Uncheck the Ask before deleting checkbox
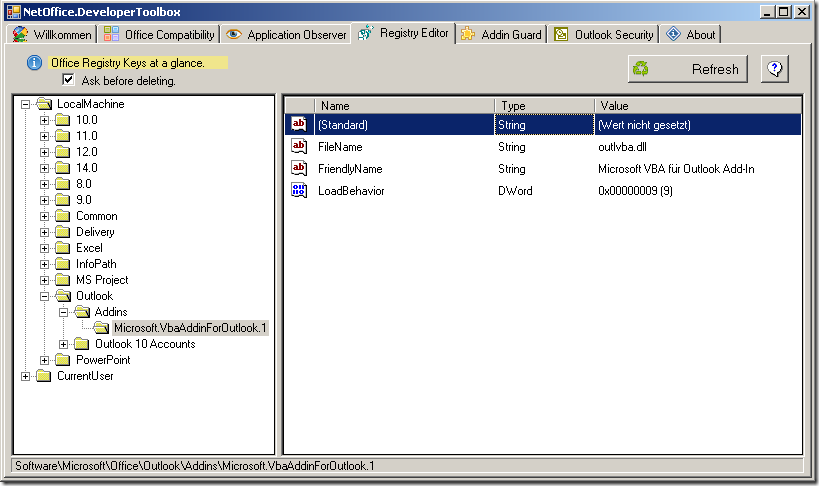This screenshot has height=486, width=819. click(68, 80)
